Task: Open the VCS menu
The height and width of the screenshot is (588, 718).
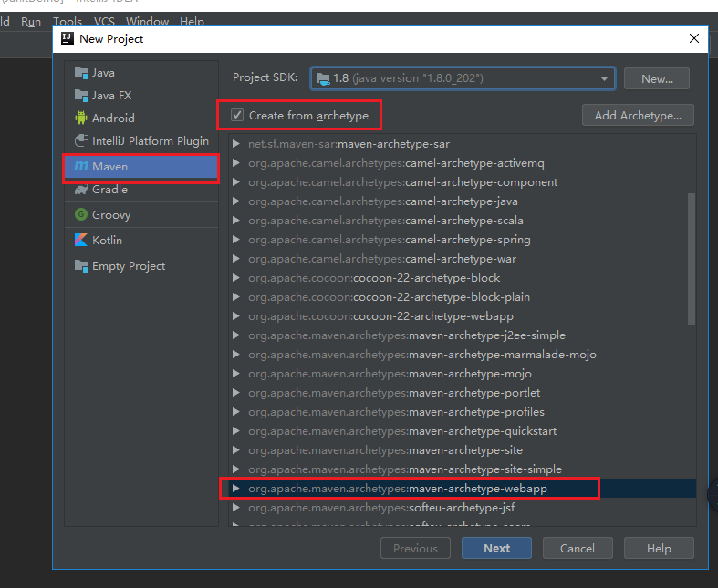Action: (104, 22)
